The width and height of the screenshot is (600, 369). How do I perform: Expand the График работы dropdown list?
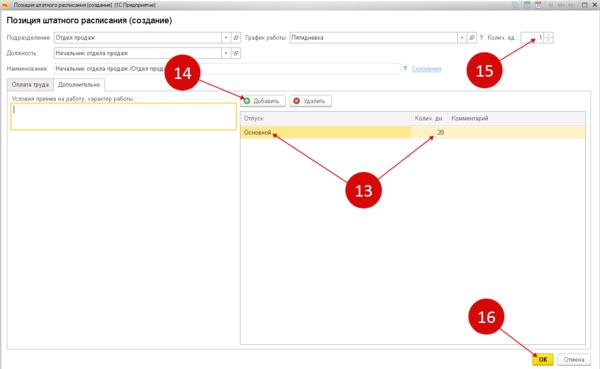(462, 38)
